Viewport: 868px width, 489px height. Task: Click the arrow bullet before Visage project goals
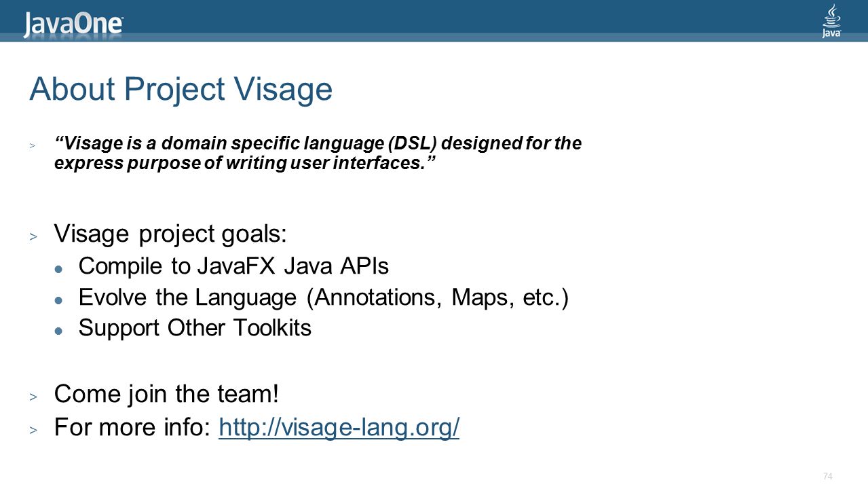pyautogui.click(x=33, y=237)
